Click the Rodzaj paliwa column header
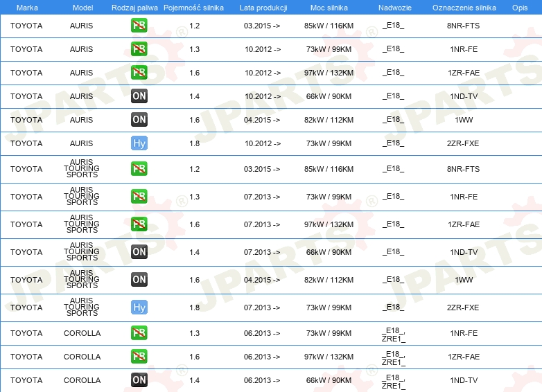Image resolution: width=542 pixels, height=392 pixels. [x=134, y=8]
